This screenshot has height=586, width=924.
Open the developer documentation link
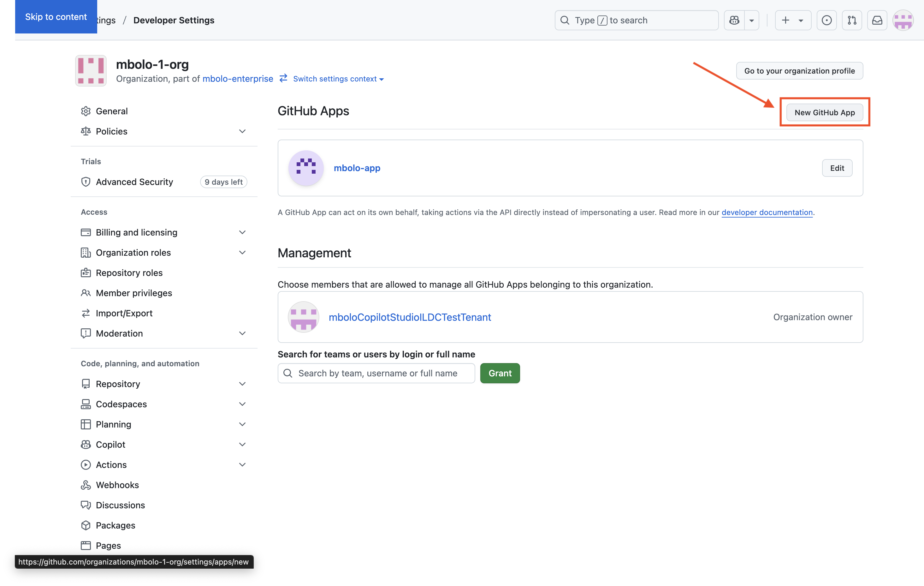tap(767, 212)
